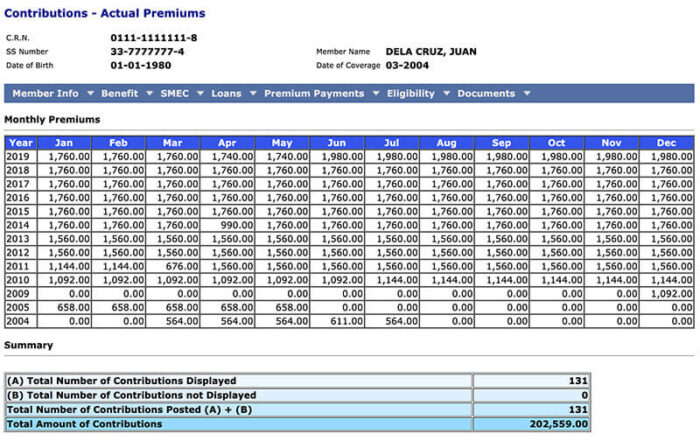
Task: Click the Oct column header
Action: [556, 143]
